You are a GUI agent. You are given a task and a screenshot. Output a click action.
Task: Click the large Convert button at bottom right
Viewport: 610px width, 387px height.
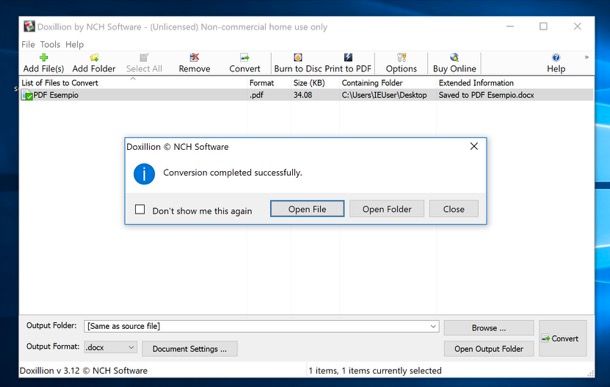[x=563, y=338]
